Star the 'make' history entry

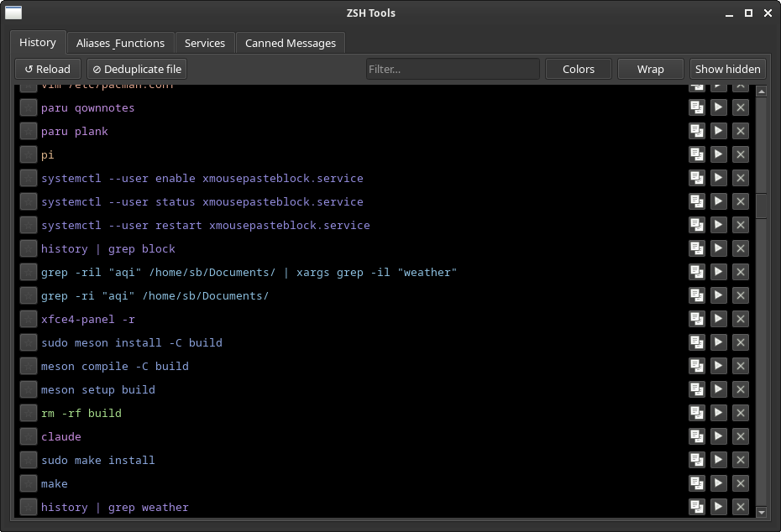point(29,483)
